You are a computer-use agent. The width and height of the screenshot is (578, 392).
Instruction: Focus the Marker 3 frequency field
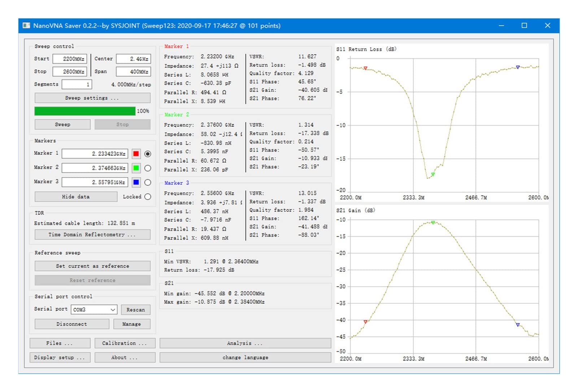(x=95, y=182)
